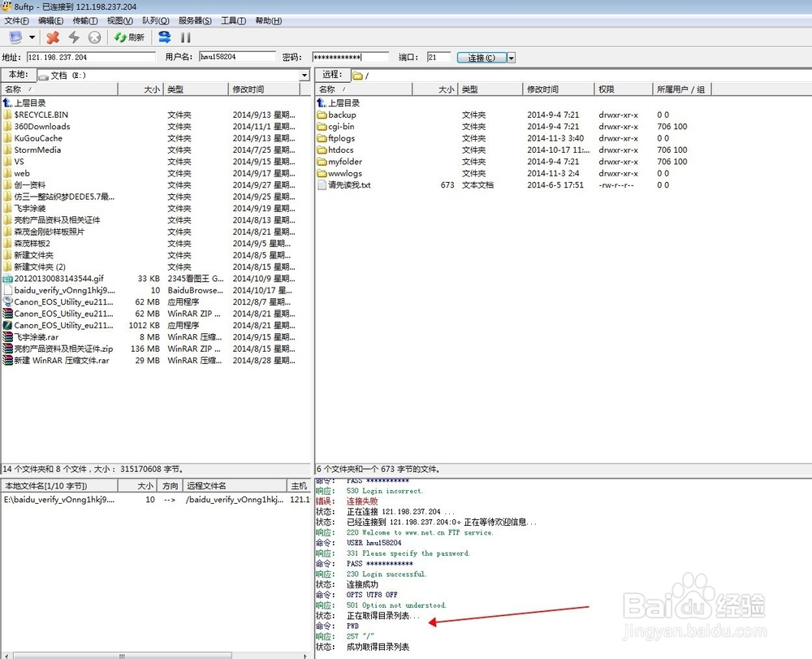Sort remote files by 所属用户 / 组 column
Viewport: 812px width, 659px height.
point(683,89)
